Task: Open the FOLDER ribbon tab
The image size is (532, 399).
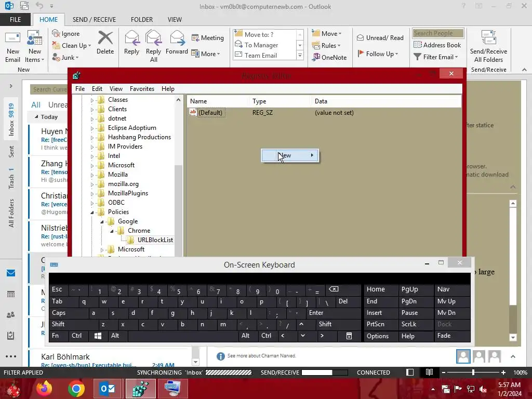Action: point(142,20)
